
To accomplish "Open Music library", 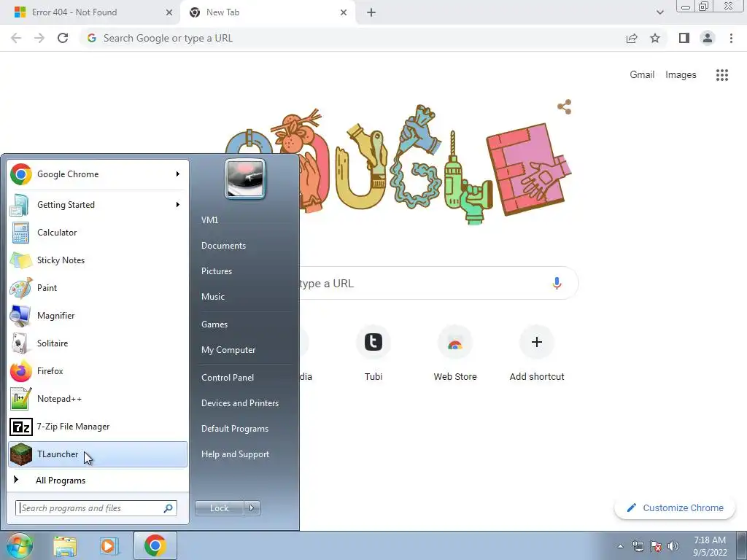I will tap(212, 297).
